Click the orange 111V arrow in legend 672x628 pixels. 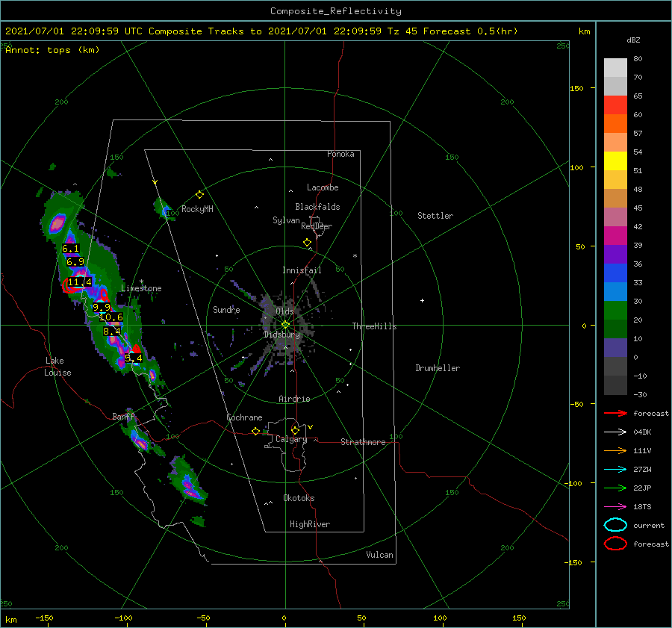point(615,450)
